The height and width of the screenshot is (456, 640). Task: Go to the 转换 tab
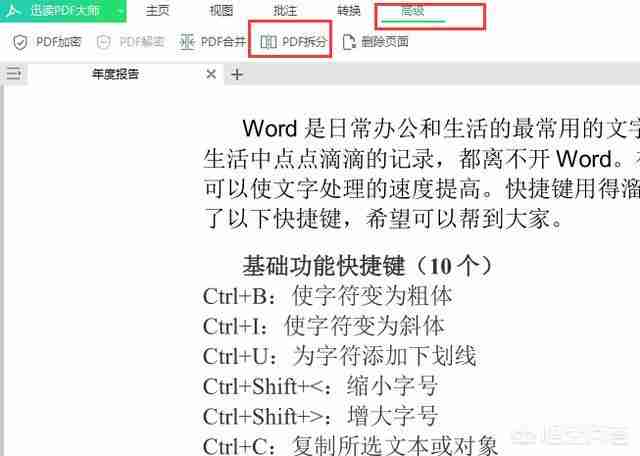348,11
